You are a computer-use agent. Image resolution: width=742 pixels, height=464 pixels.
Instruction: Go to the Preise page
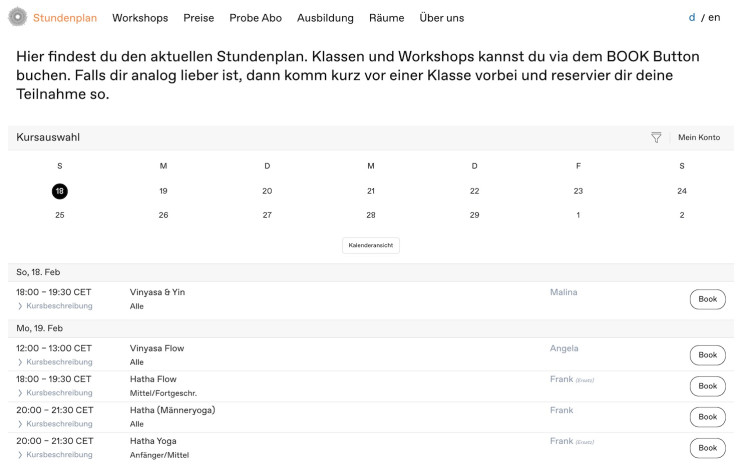[x=198, y=18]
